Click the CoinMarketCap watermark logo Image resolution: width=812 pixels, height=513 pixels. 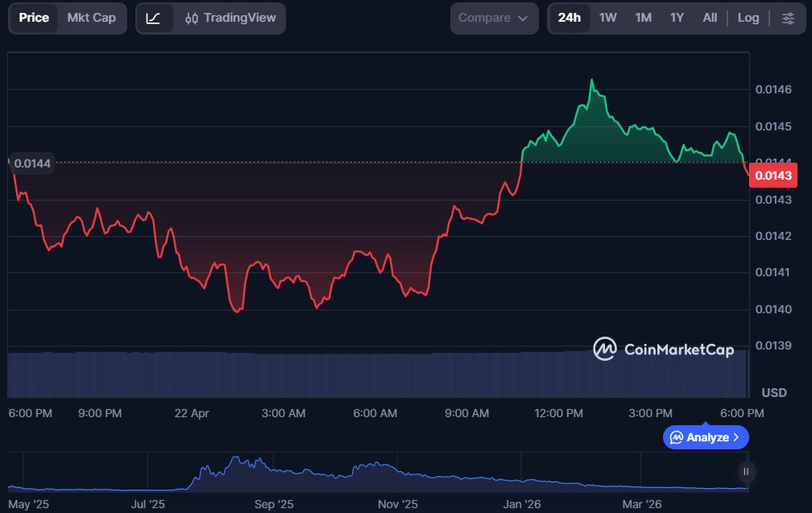(x=605, y=349)
